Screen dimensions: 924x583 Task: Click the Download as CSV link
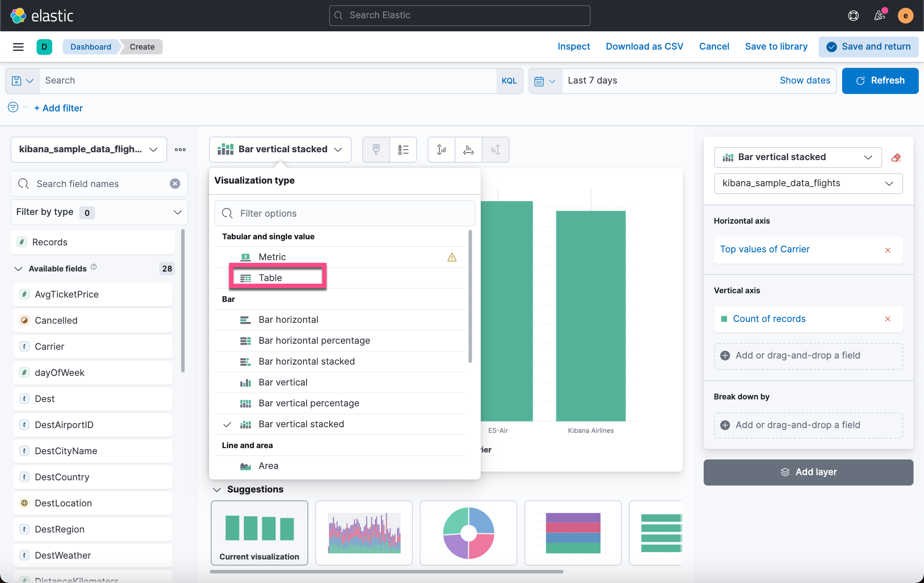click(644, 47)
